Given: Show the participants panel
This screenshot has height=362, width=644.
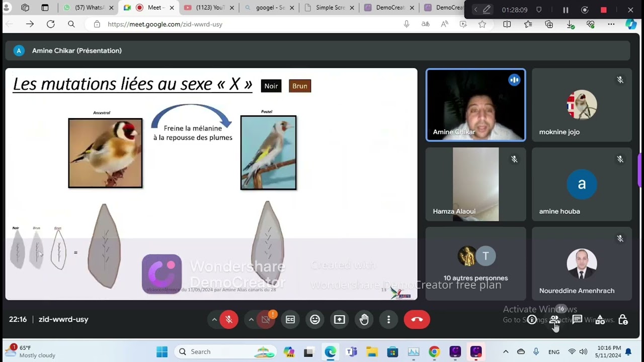Looking at the screenshot, I should 554,320.
